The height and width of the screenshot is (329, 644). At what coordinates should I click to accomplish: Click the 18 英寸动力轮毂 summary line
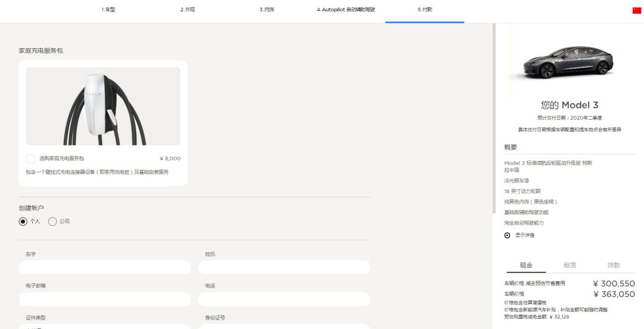coord(522,191)
